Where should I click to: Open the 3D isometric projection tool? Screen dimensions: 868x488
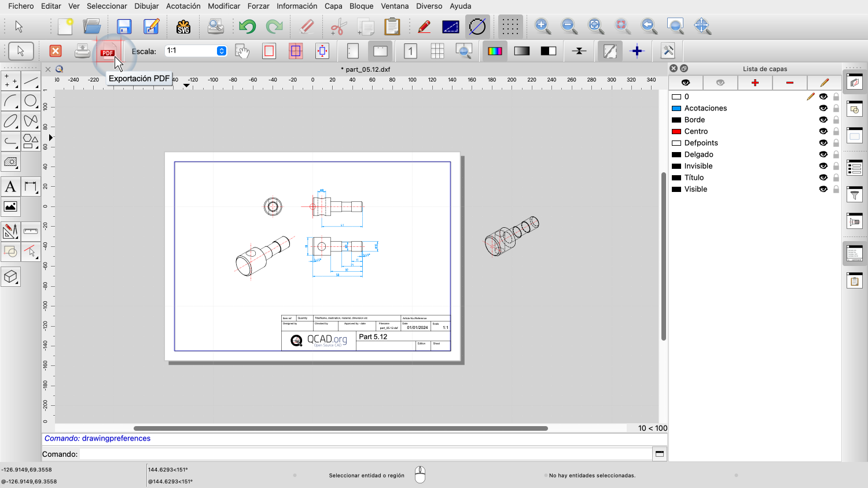point(10,277)
